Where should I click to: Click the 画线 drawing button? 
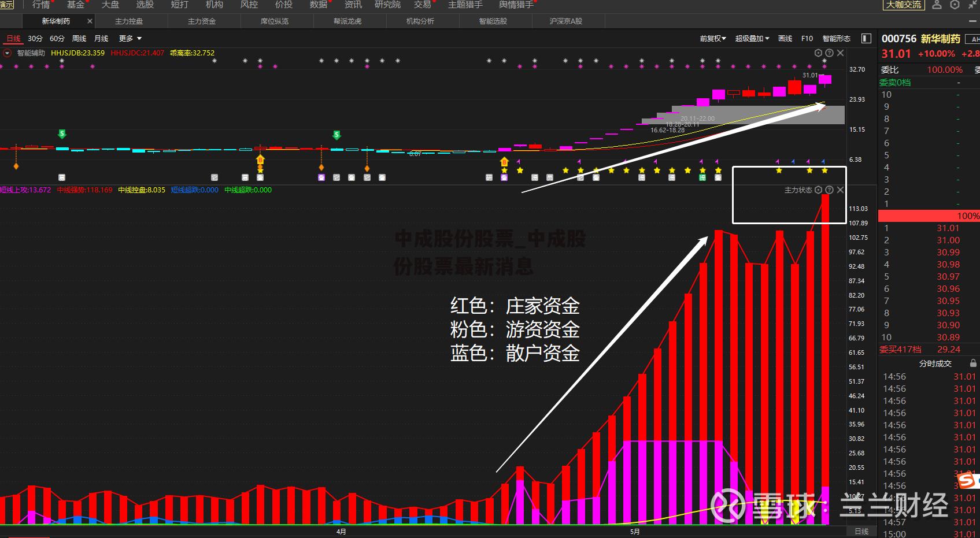pos(785,38)
